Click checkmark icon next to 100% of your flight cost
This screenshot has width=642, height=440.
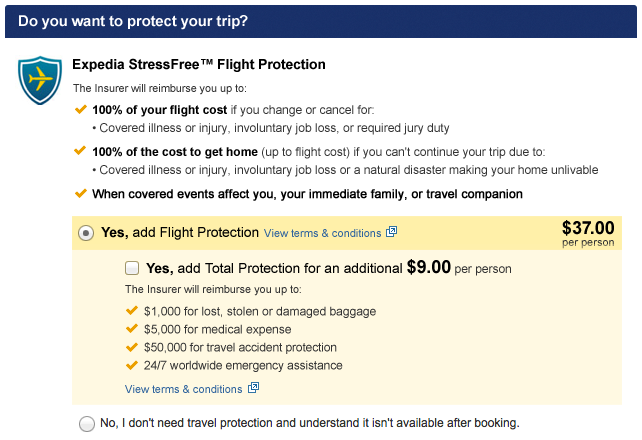tap(81, 108)
